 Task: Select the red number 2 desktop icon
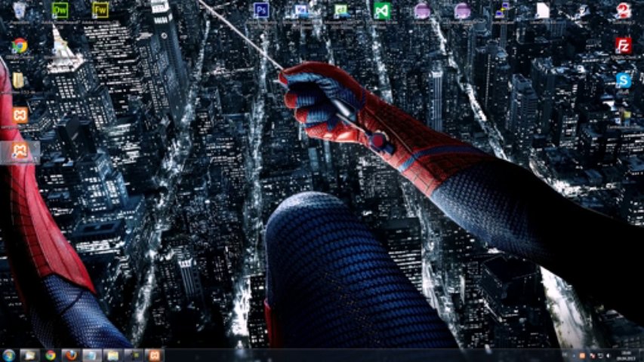click(x=623, y=11)
